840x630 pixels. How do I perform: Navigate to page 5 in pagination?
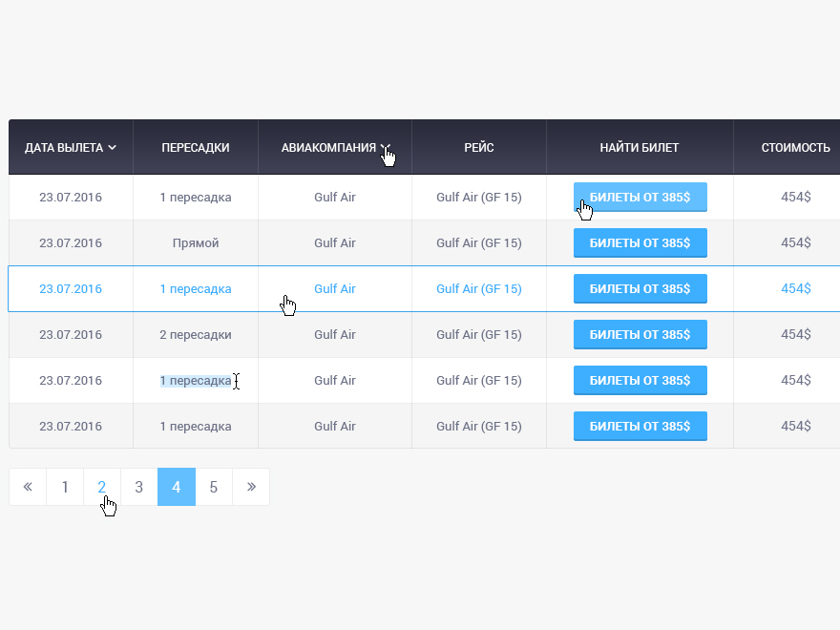coord(214,487)
